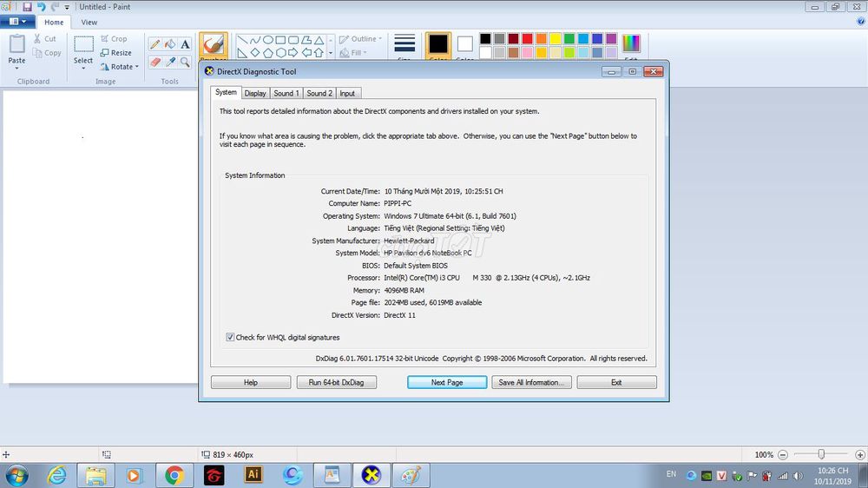Pick the Right triangle shape in Shapes
This screenshot has height=488, width=868.
[x=242, y=53]
